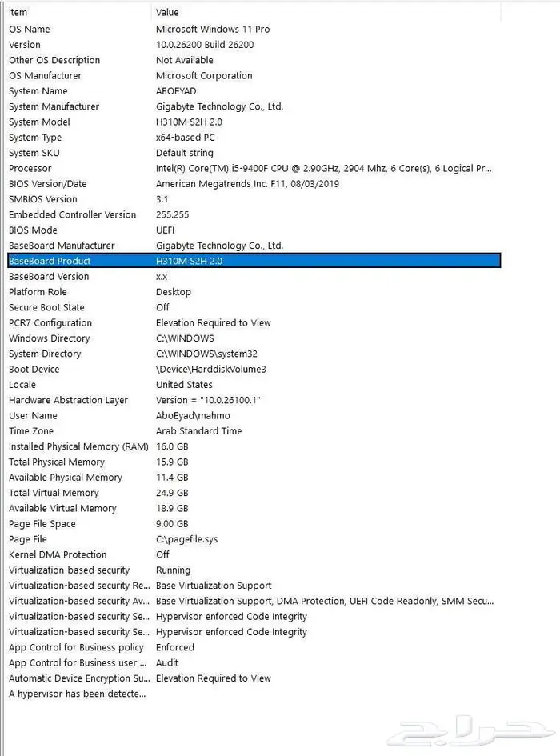Click the 16.0 GB installed memory value
This screenshot has width=560, height=756.
point(172,446)
